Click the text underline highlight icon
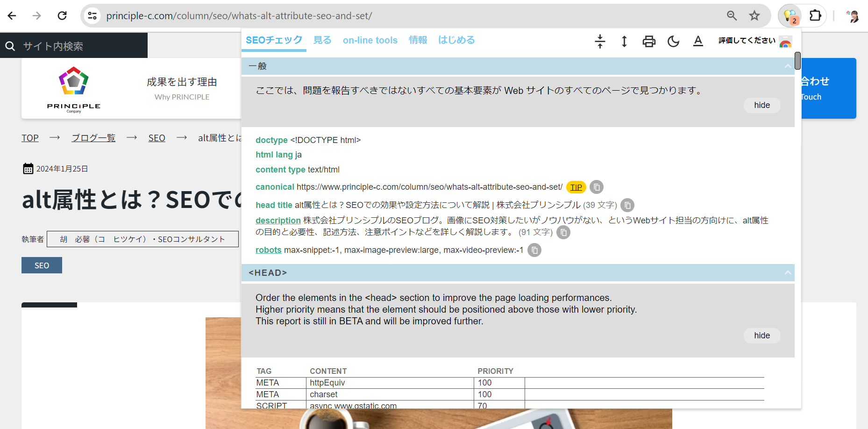Screen dimensions: 868x429 pyautogui.click(x=698, y=42)
